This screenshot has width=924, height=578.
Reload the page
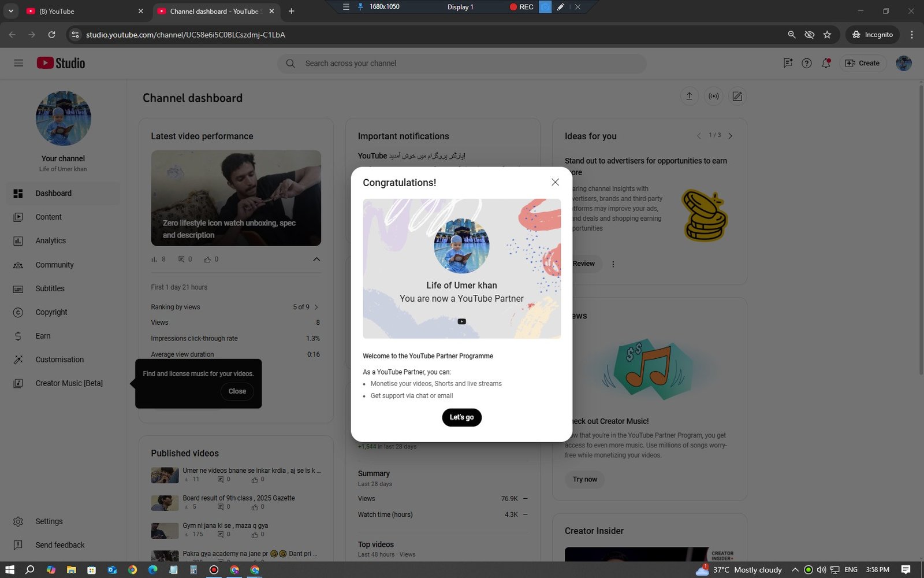51,35
